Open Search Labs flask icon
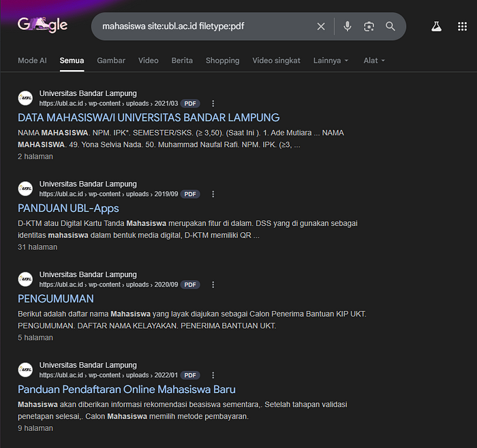This screenshot has width=477, height=448. point(436,27)
